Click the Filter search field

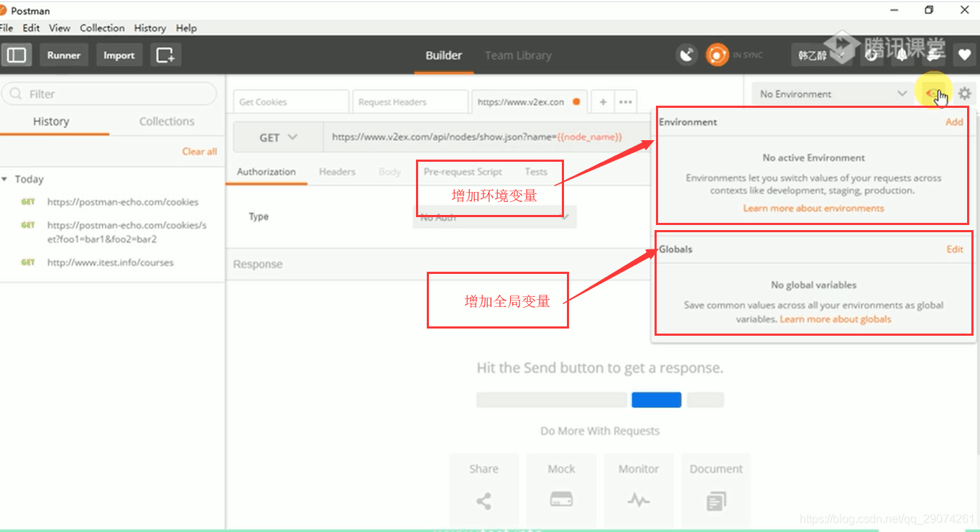(109, 94)
